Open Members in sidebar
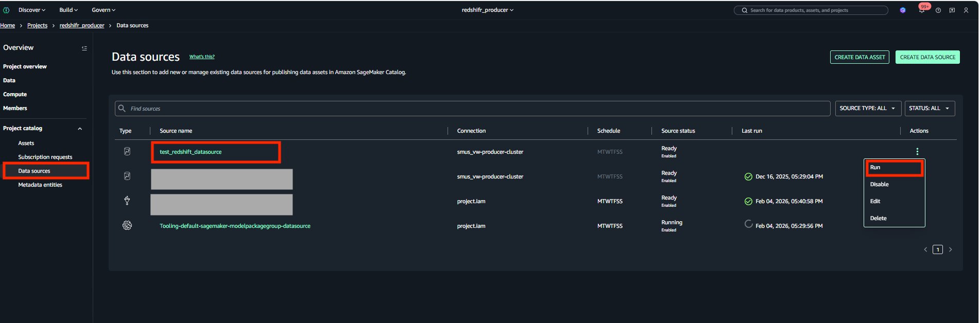This screenshot has width=980, height=323. click(15, 108)
